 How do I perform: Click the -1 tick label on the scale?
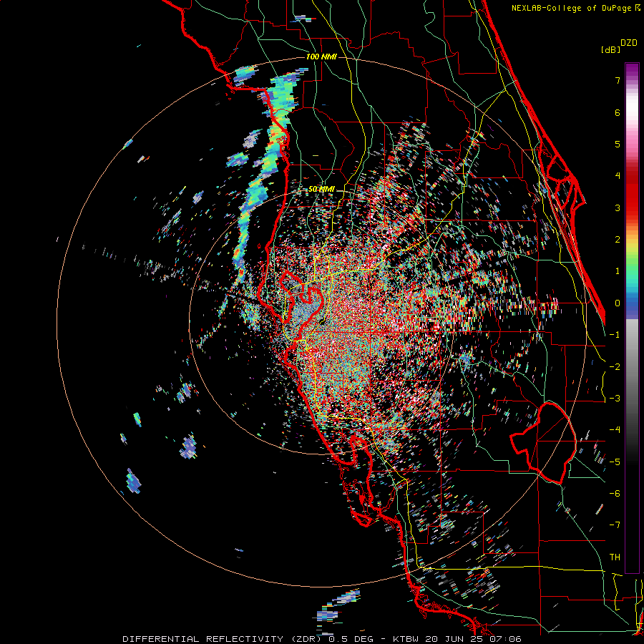point(615,335)
